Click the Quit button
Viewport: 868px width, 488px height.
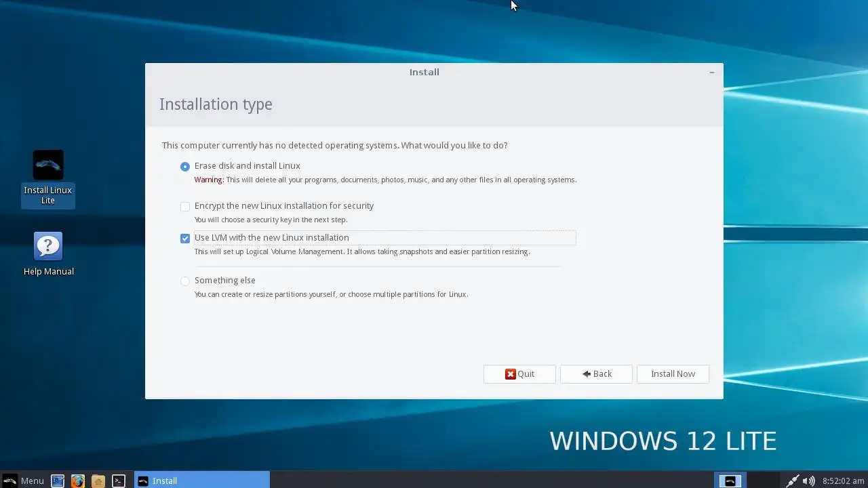[x=519, y=374]
